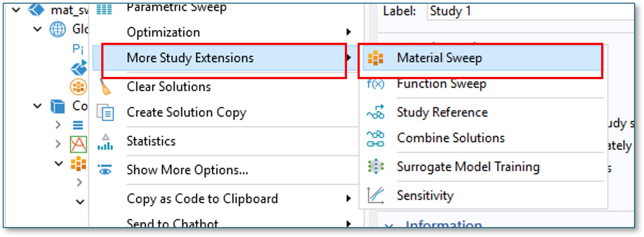Click the Function Sweep f(x) icon
The height and width of the screenshot is (237, 644).
(375, 84)
